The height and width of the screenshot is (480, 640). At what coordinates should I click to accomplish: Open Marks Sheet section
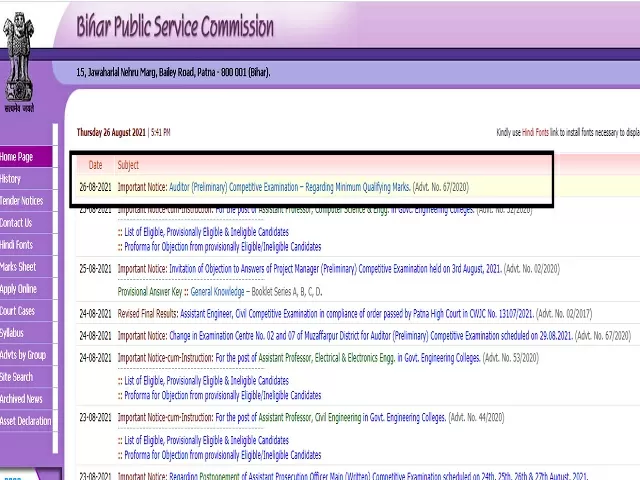[18, 267]
